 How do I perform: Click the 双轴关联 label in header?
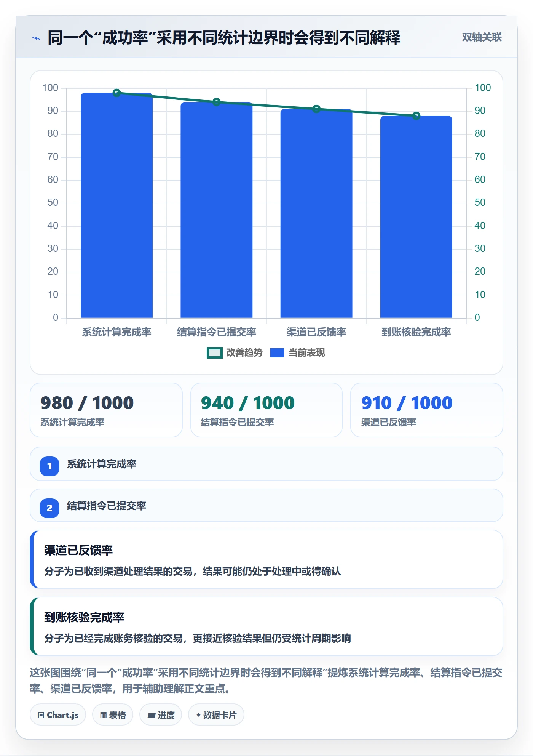[x=482, y=37]
